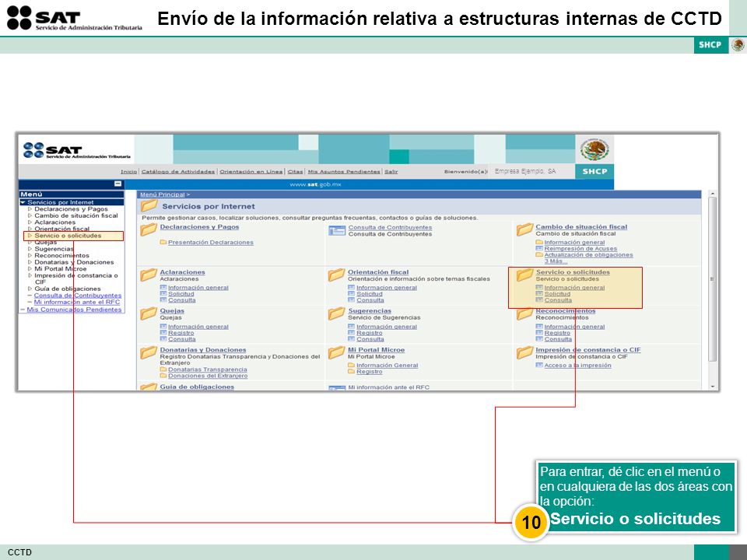This screenshot has width=747, height=560.
Task: Open the Menú Principal breadcrumb link
Action: point(163,194)
